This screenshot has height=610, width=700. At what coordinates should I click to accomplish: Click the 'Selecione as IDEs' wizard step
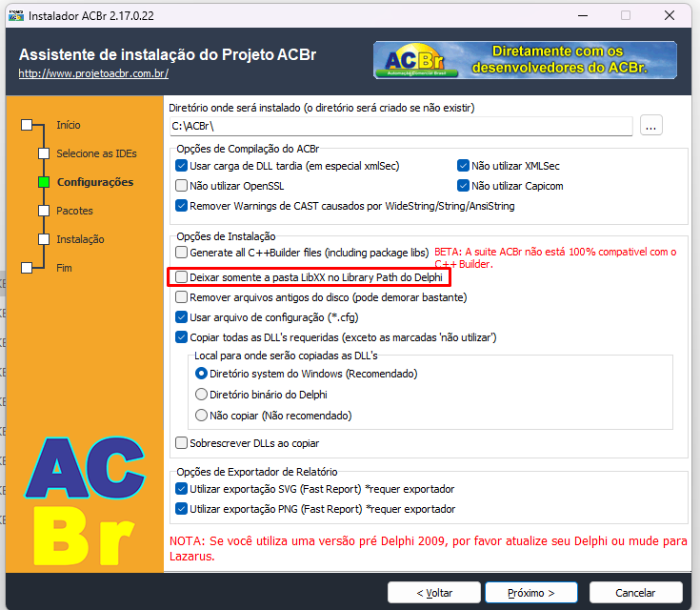[x=96, y=153]
